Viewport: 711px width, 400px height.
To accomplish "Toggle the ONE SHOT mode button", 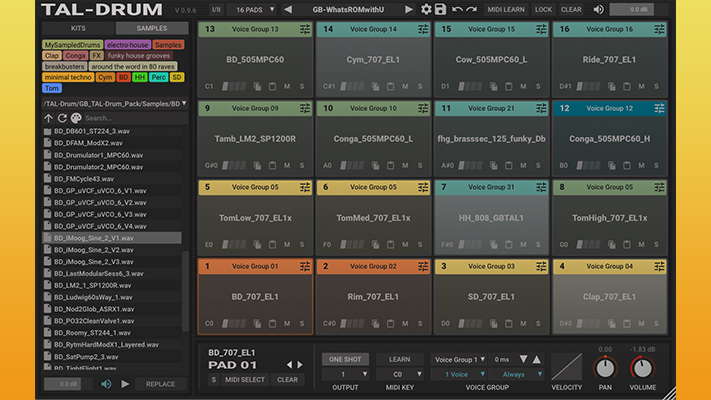I will 345,359.
